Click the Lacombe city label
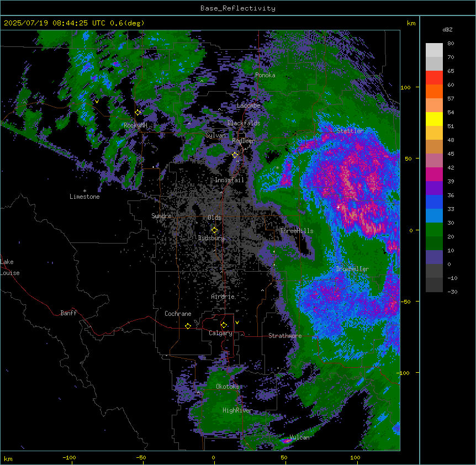Image resolution: width=476 pixels, height=465 pixels. tap(248, 105)
